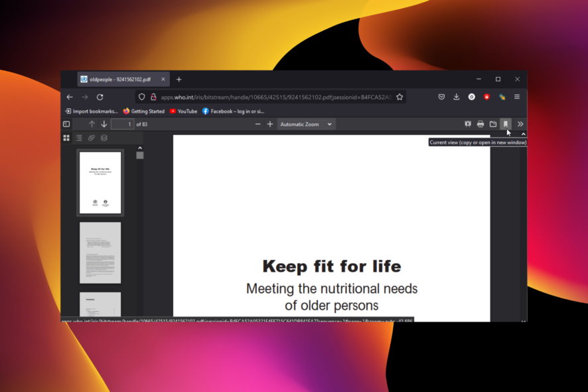Screen dimensions: 588x392
Task: Open the enhanced tracking protection shield
Action: (141, 96)
